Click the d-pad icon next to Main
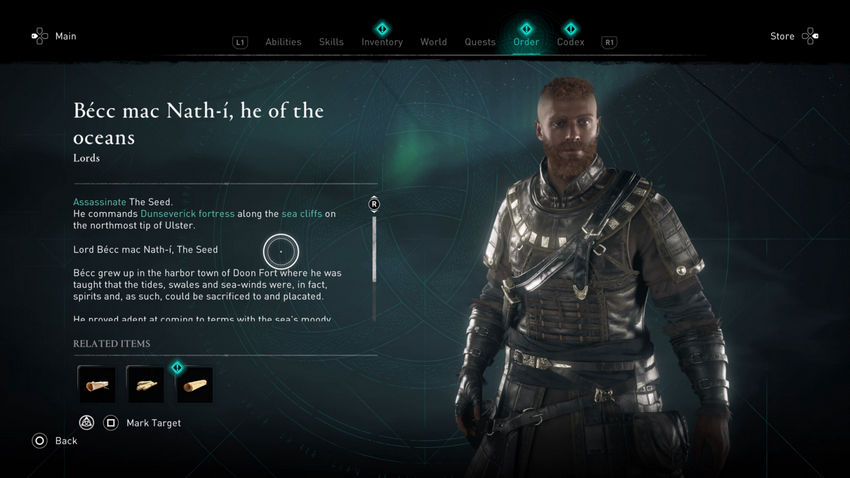Image resolution: width=850 pixels, height=478 pixels. (40, 36)
